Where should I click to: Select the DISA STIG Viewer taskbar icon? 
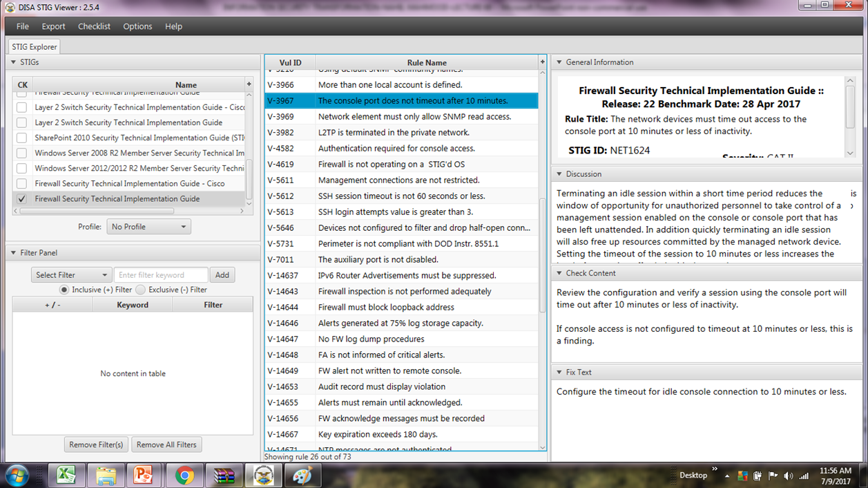pyautogui.click(x=263, y=476)
